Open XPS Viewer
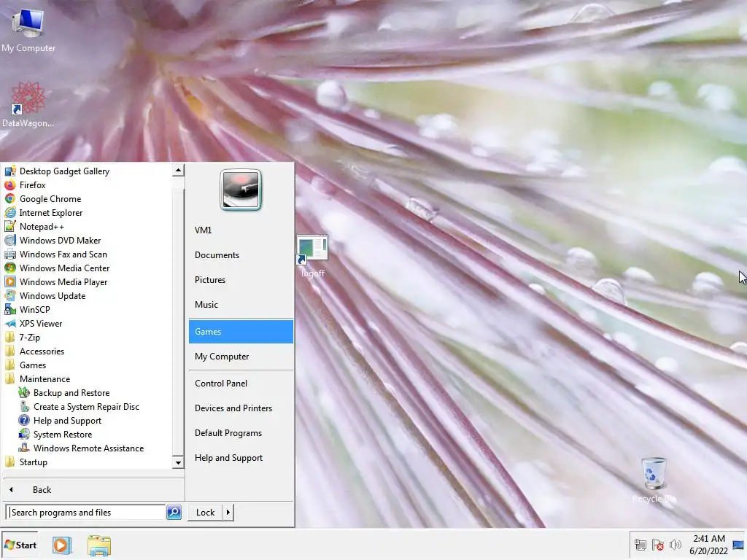747x560 pixels. (41, 323)
